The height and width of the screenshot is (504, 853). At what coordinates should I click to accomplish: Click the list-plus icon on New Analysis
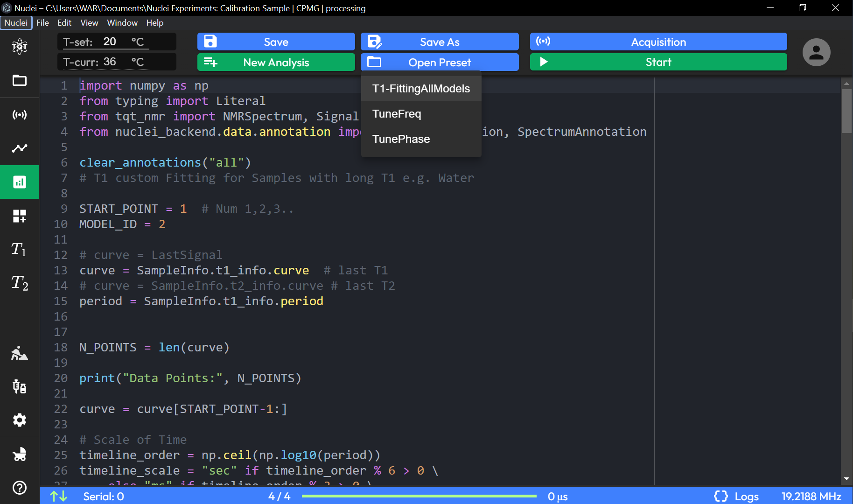tap(210, 62)
